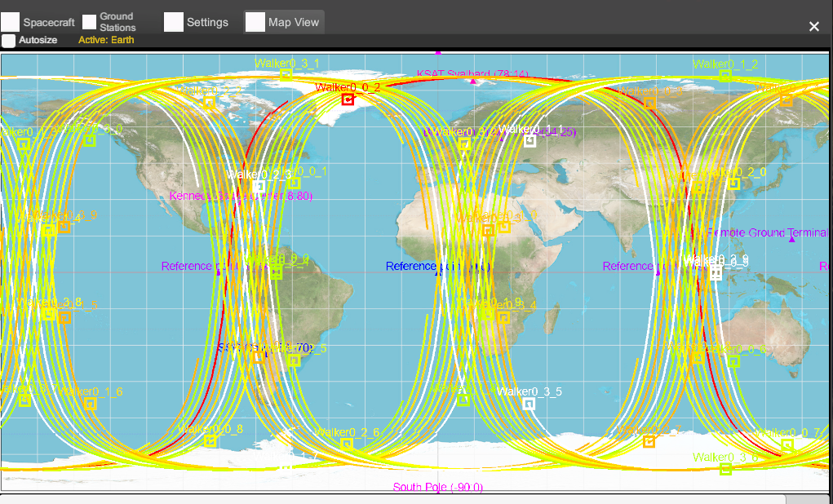This screenshot has width=833, height=504.
Task: Select the Walker0_2_6 satellite marker
Action: [347, 444]
